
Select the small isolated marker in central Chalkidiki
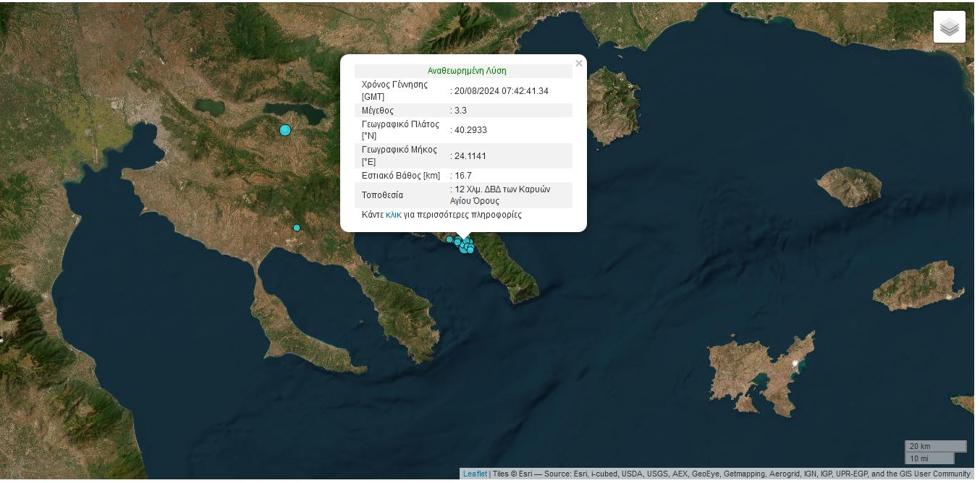[x=297, y=228]
